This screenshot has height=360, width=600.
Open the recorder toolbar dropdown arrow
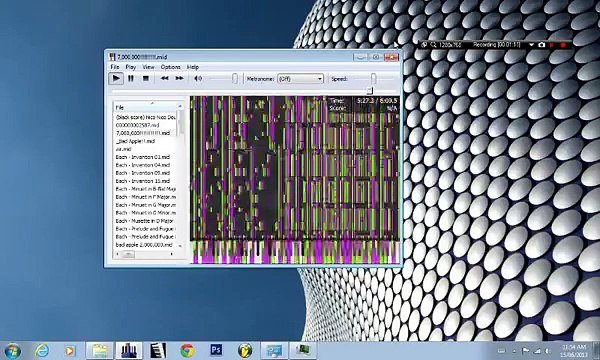[x=531, y=45]
